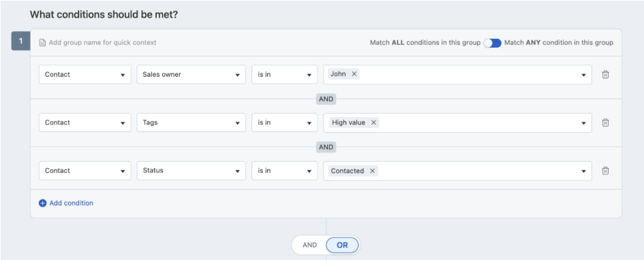Expand value list arrow in Contacted row
The width and height of the screenshot is (644, 260).
coord(583,171)
